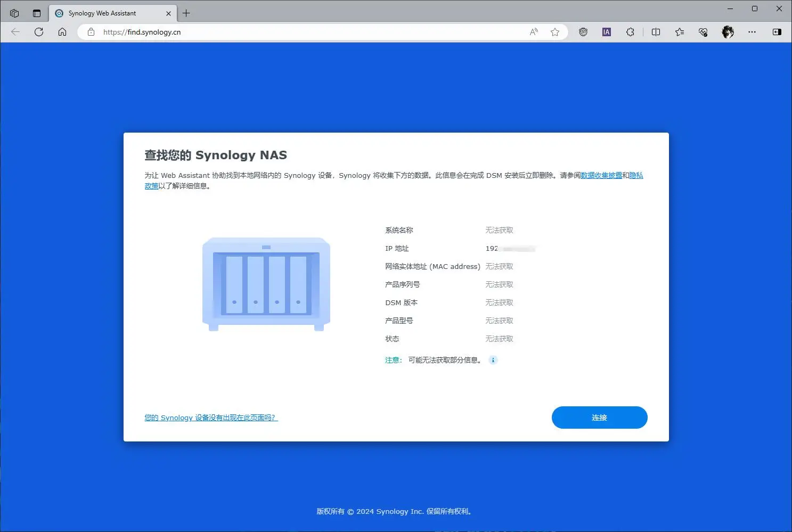Screen dimensions: 792x532
Task: Open the tab actions menu icon
Action: pos(37,13)
